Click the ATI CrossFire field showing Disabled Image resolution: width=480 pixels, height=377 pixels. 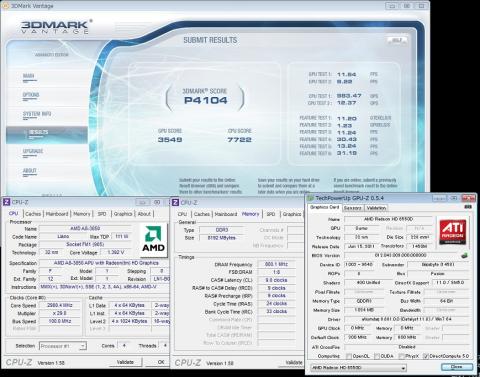point(406,347)
